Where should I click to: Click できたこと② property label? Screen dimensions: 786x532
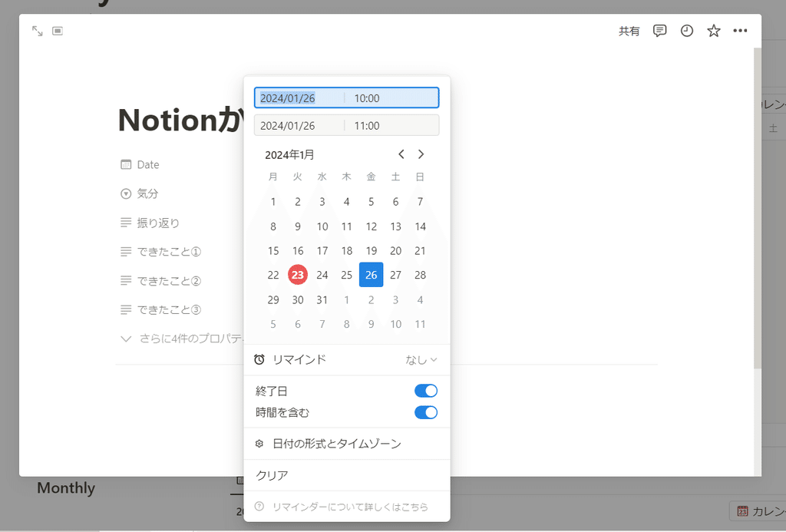(169, 281)
